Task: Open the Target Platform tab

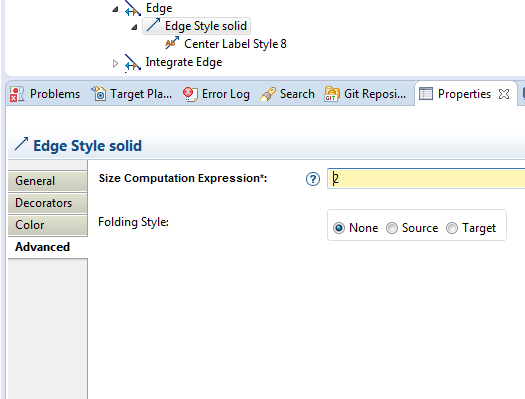Action: 132,94
